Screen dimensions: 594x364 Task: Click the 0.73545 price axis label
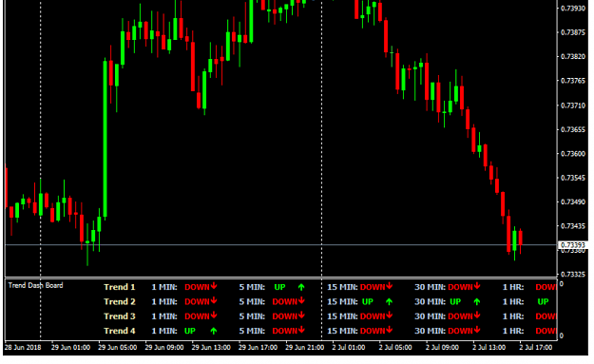click(573, 178)
